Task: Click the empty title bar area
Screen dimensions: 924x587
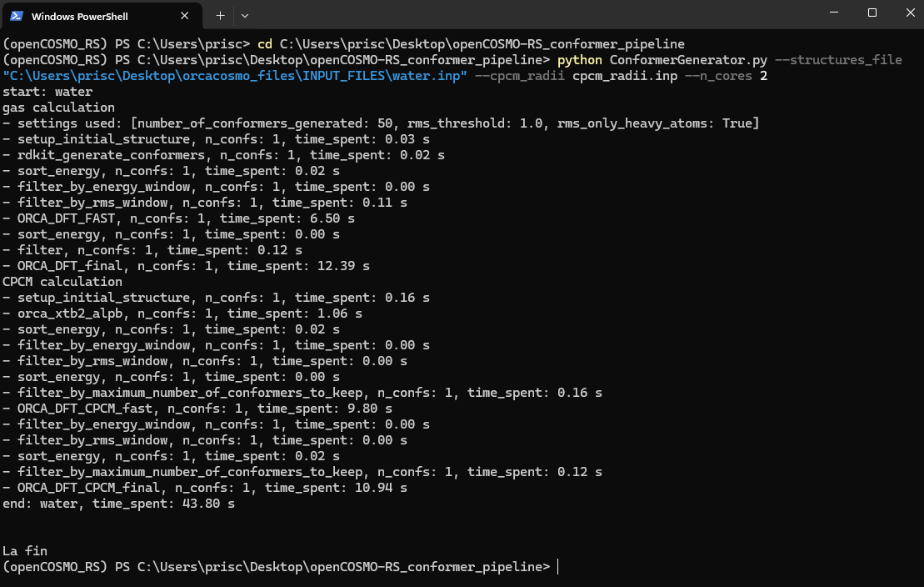Action: (x=531, y=14)
